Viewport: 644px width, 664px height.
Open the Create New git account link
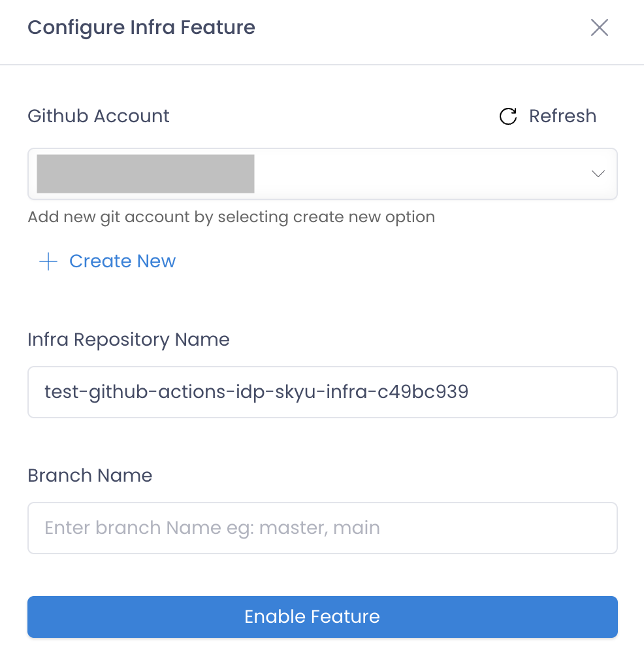[x=122, y=261]
